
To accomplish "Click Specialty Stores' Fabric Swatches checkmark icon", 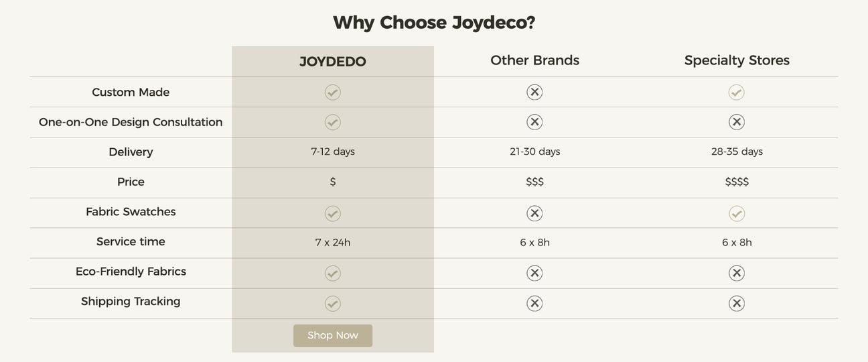I will click(737, 214).
